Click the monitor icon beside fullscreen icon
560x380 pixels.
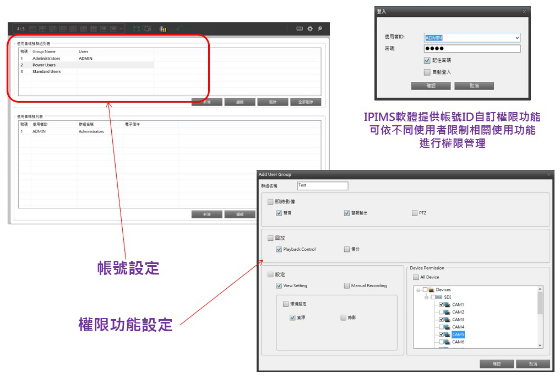(x=147, y=29)
